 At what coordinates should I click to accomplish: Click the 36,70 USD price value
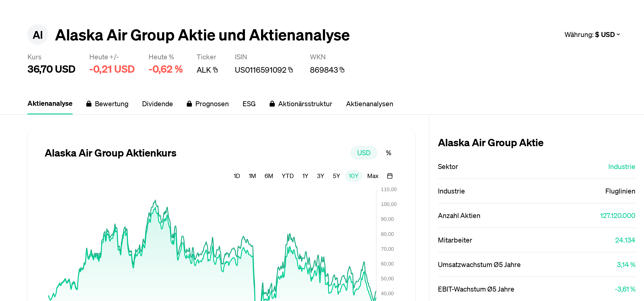52,69
